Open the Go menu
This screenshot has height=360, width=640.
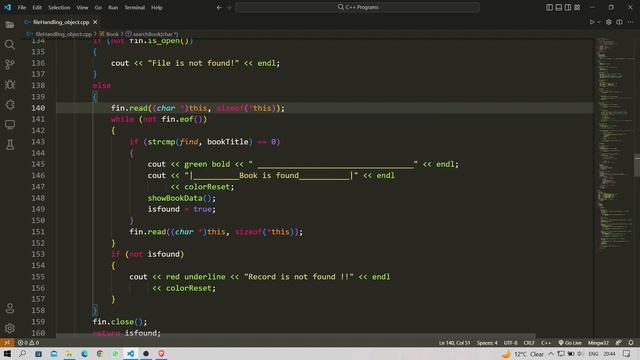click(98, 7)
